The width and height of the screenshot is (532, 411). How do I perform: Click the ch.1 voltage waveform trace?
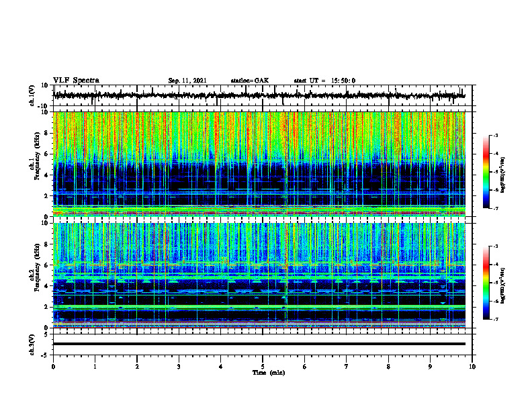[259, 95]
